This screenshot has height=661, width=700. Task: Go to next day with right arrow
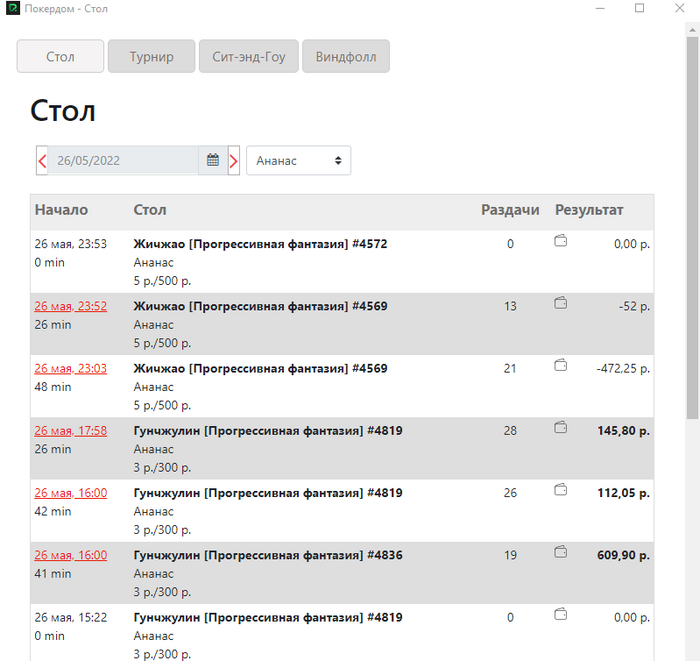233,160
